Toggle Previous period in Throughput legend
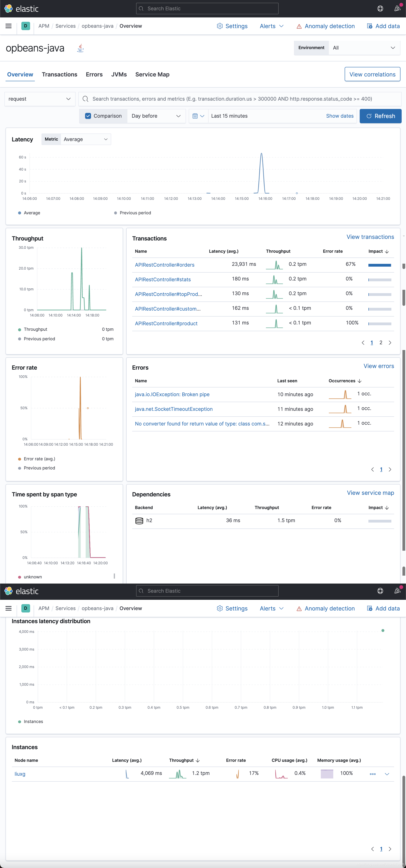406x868 pixels. point(39,339)
